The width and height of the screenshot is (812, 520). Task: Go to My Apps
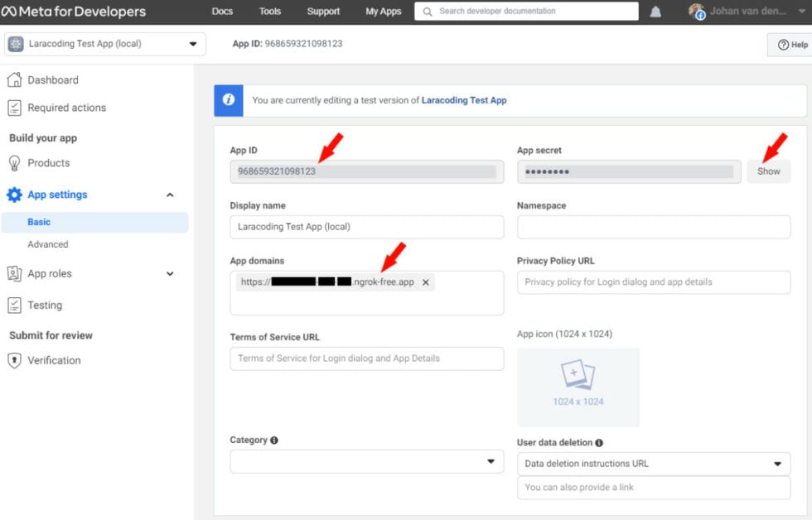383,12
